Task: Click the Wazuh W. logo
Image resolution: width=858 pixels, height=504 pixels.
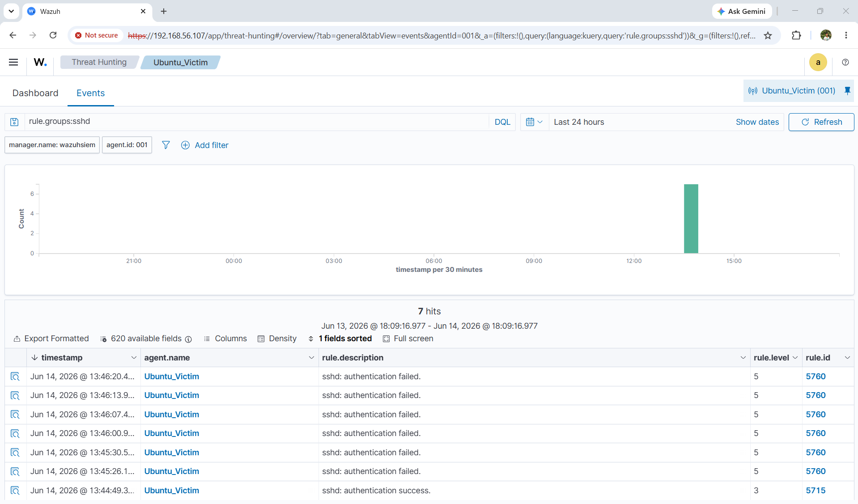Action: 40,62
